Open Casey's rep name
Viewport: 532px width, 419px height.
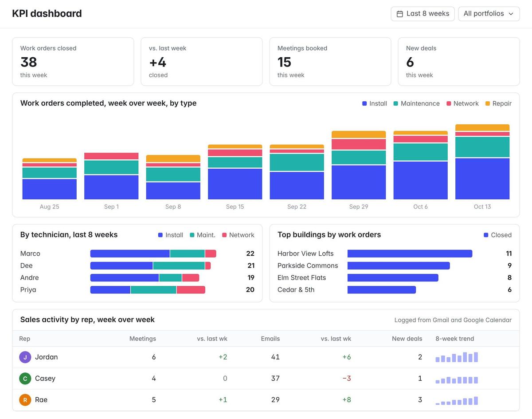coord(45,378)
